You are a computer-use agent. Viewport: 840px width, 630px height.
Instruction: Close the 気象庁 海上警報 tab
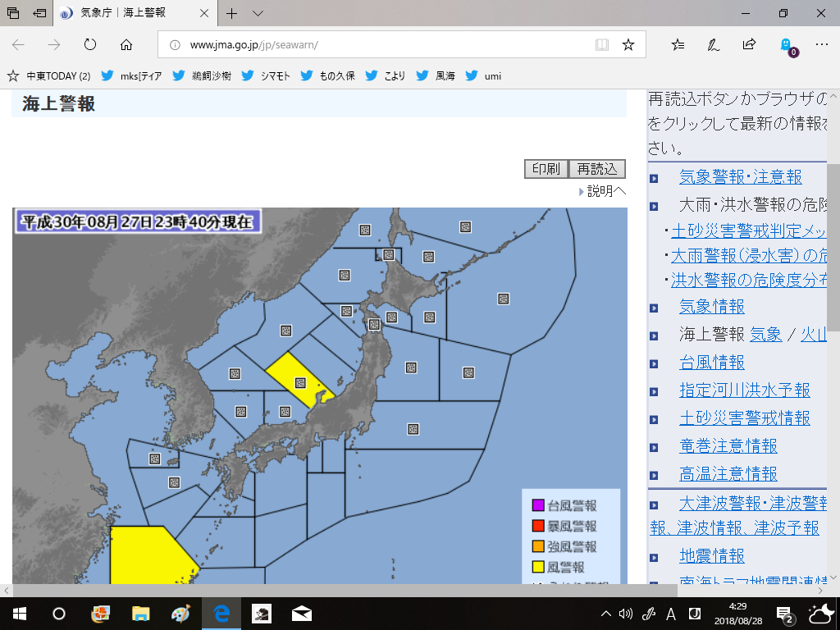(204, 13)
